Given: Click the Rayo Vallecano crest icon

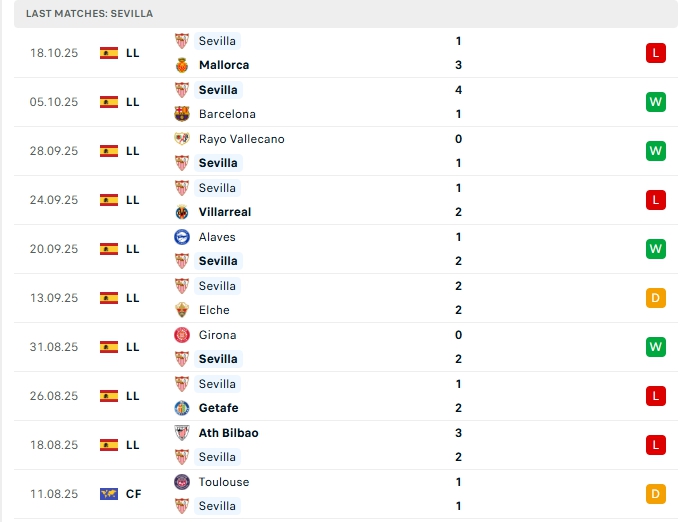Looking at the screenshot, I should click(x=182, y=139).
